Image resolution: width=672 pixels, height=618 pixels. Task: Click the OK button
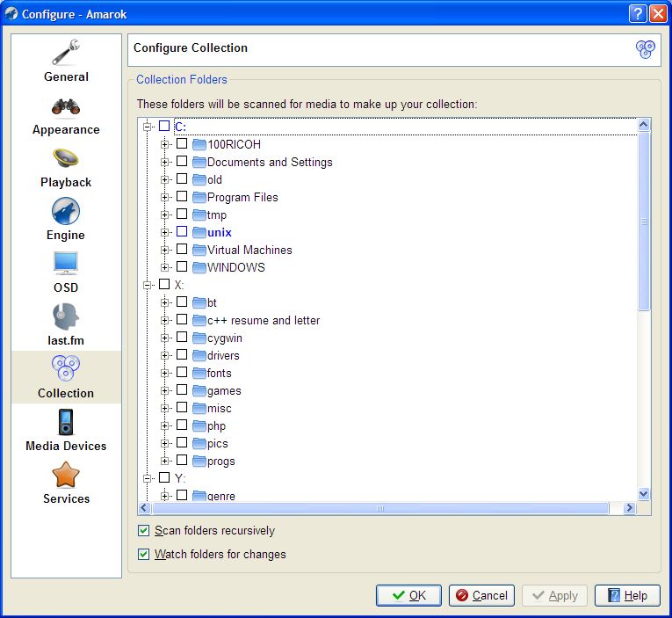(x=408, y=595)
